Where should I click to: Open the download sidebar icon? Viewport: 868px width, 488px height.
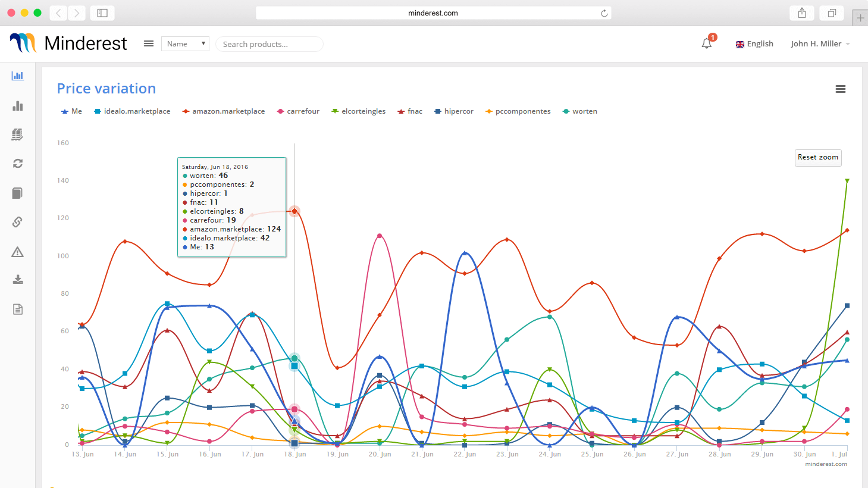18,280
